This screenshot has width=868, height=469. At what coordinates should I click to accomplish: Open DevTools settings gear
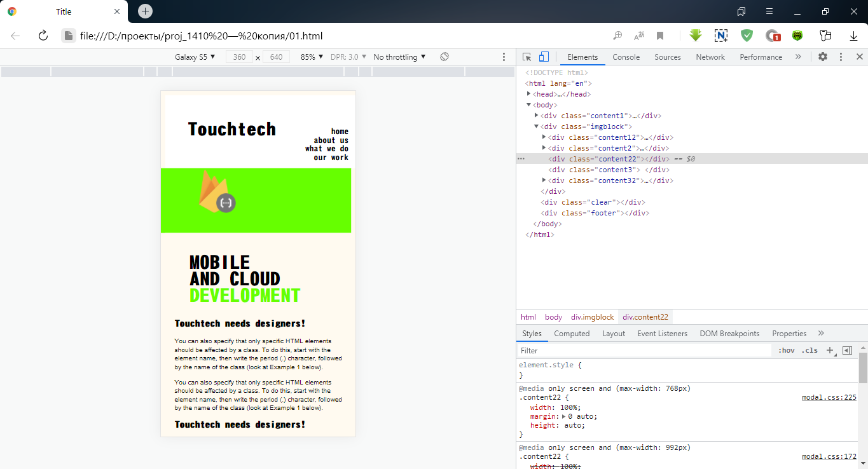point(823,57)
